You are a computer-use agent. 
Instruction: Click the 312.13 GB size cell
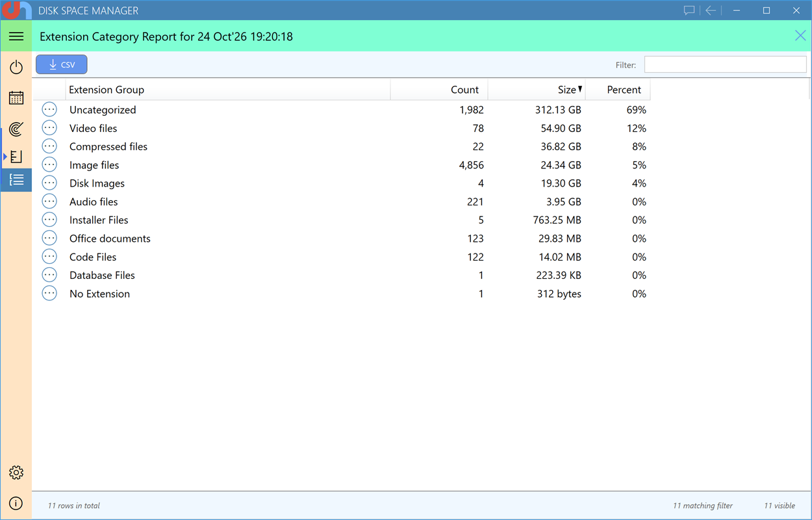(558, 110)
